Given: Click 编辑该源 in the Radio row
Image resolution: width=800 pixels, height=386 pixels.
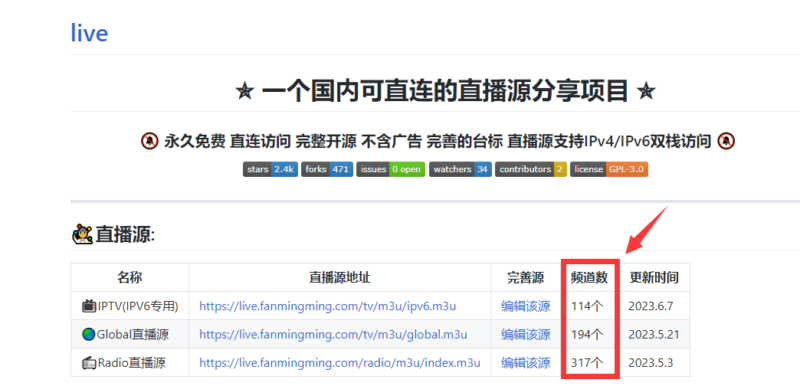Looking at the screenshot, I should [526, 363].
